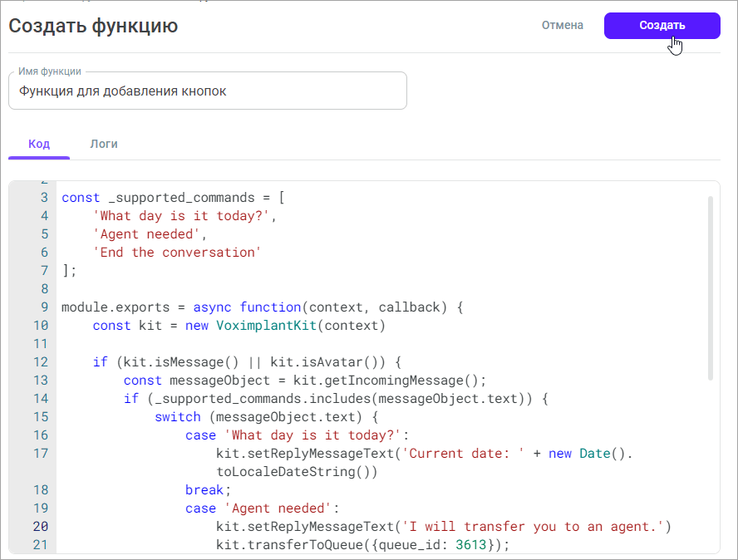Click line number 12 in gutter
This screenshot has width=738, height=560.
41,362
